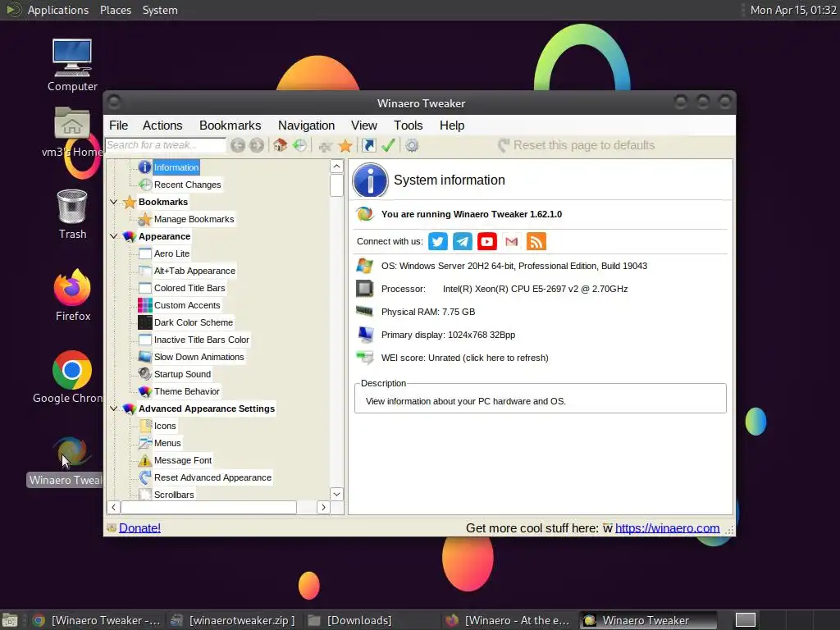The height and width of the screenshot is (630, 840).
Task: Click tree scrollbar up arrow
Action: pos(336,166)
